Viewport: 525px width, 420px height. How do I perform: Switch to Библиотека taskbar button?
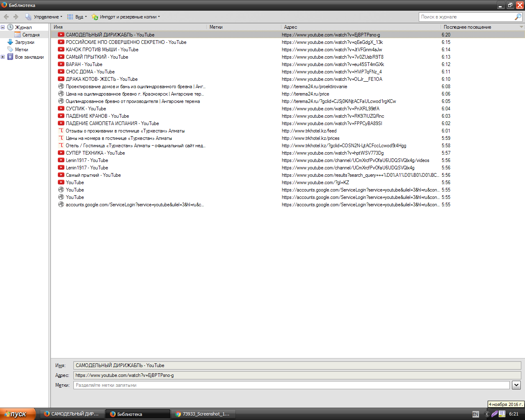coord(137,414)
